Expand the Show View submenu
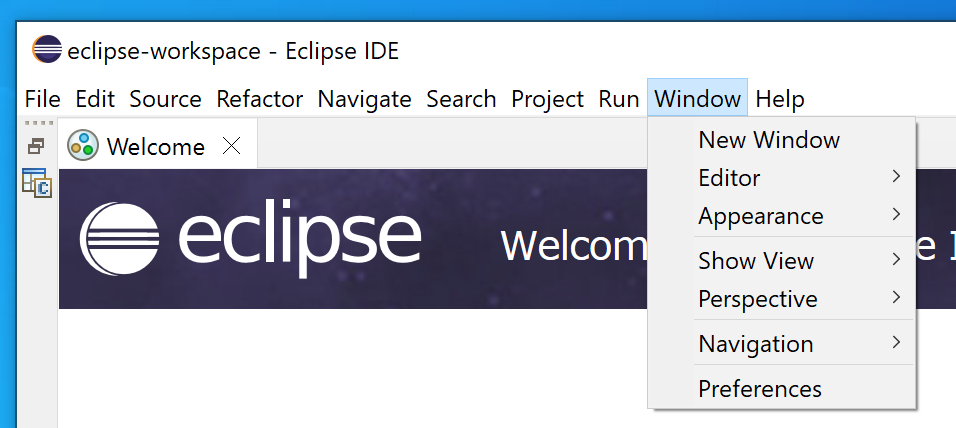 point(782,260)
